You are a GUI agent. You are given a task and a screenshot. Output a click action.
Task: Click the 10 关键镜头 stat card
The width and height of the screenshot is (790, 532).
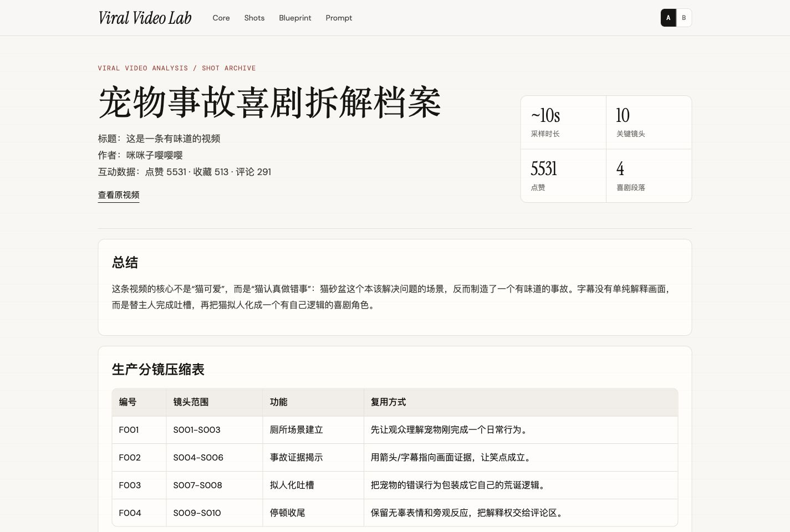[x=649, y=122]
